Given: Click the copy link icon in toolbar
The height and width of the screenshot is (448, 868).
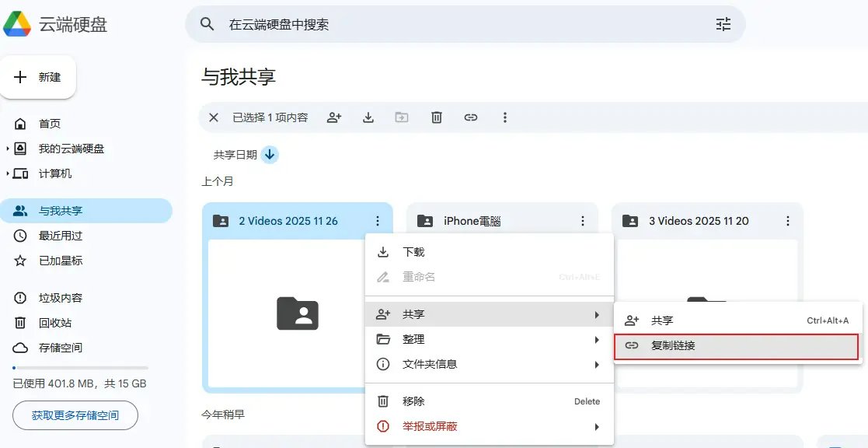Looking at the screenshot, I should [x=471, y=117].
